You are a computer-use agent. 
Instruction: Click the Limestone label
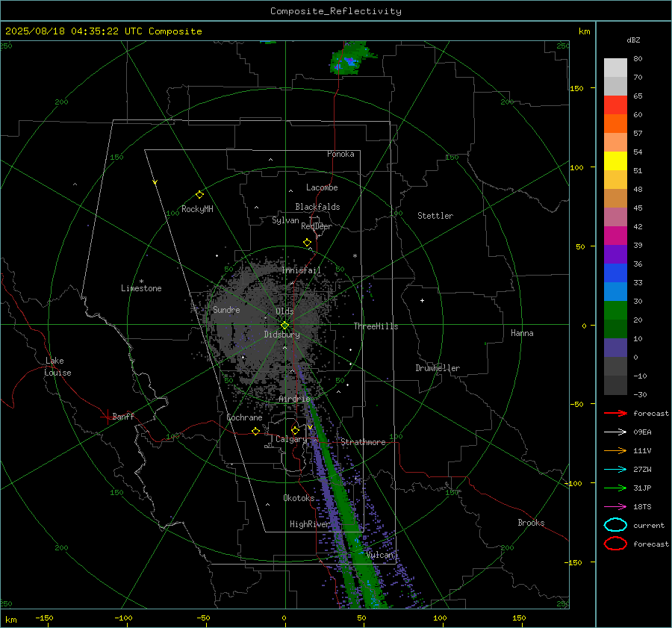[141, 288]
